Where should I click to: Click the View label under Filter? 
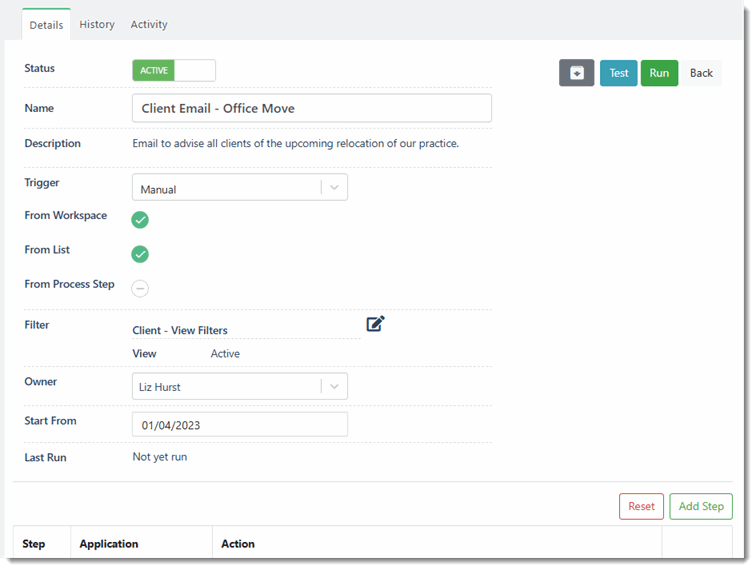144,353
